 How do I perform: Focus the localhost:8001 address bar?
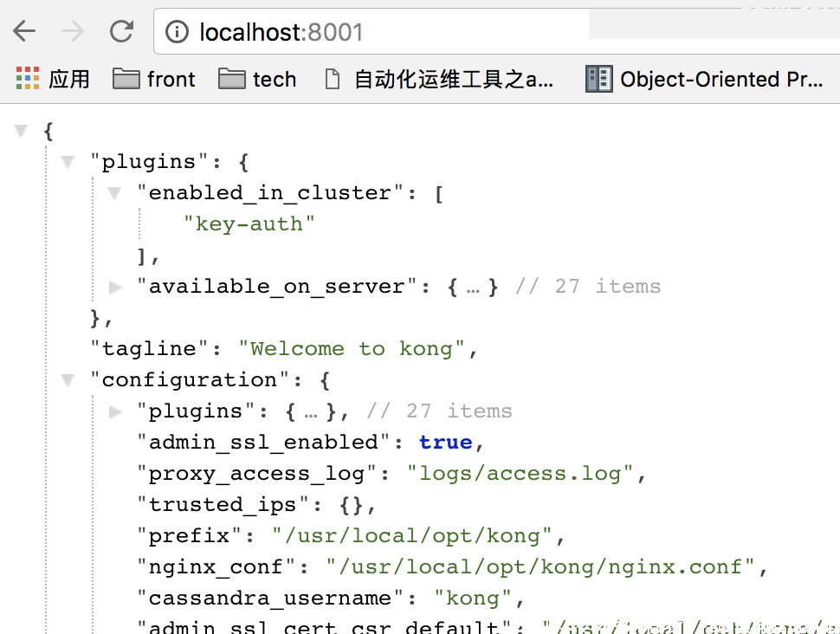[496, 32]
